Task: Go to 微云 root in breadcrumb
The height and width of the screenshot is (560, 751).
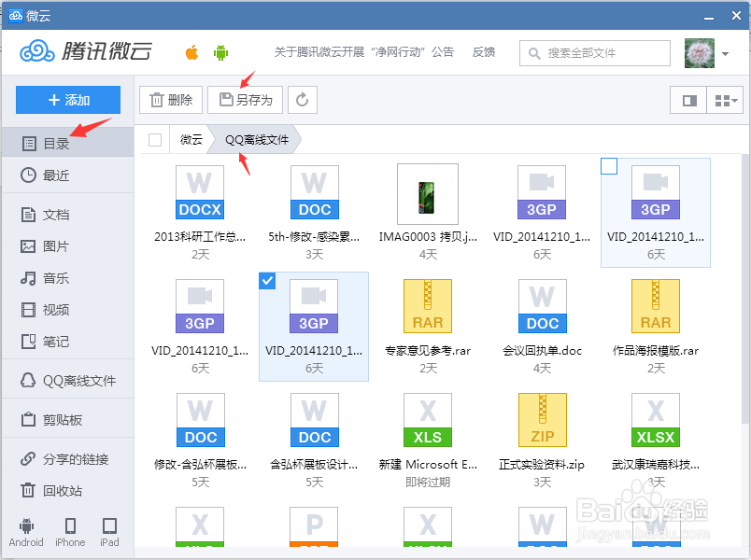Action: pyautogui.click(x=191, y=140)
